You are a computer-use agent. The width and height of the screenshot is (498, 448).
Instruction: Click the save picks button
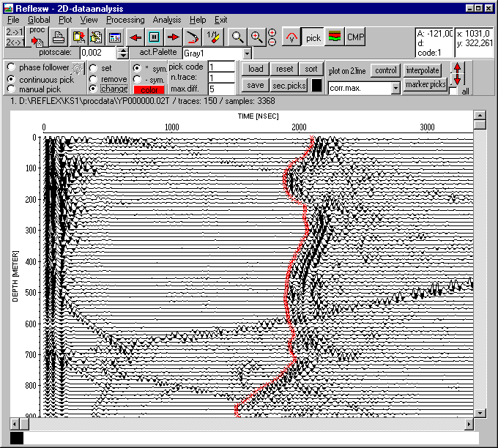click(x=255, y=85)
